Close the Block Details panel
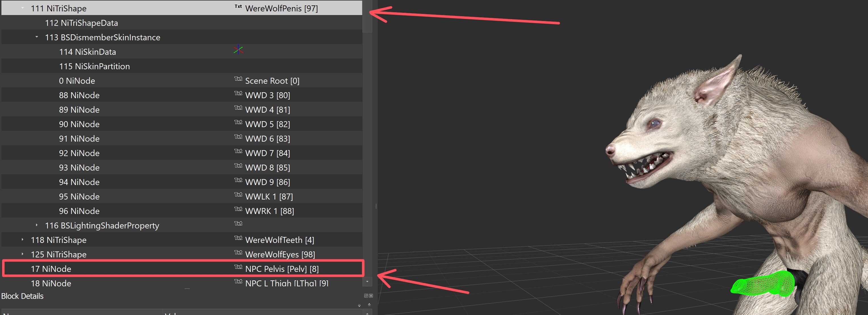 tap(371, 296)
